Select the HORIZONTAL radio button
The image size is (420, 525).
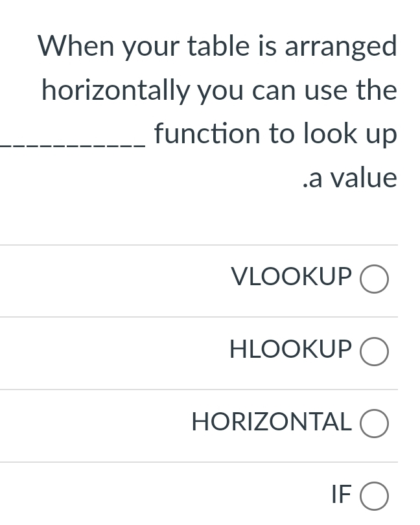coord(375,423)
